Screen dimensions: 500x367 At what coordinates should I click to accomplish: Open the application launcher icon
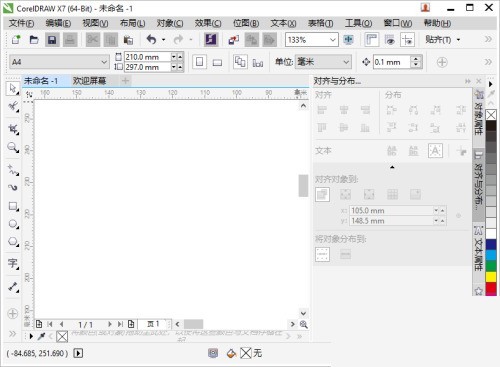[x=211, y=40]
